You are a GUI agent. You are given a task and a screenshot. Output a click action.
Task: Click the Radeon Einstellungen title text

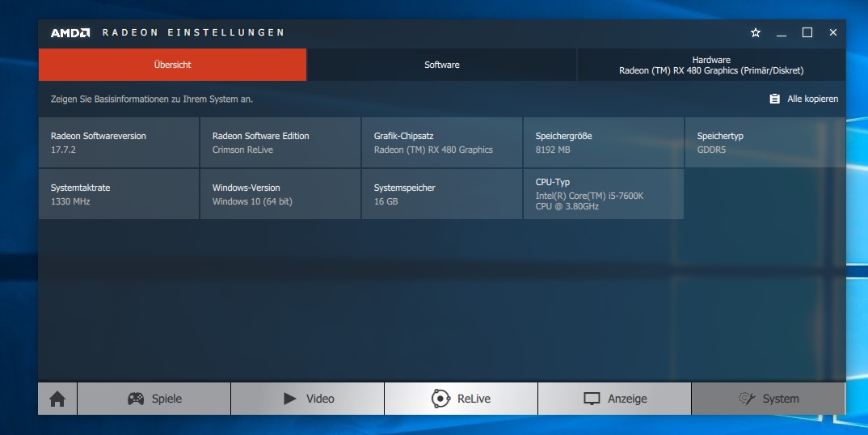tap(193, 32)
